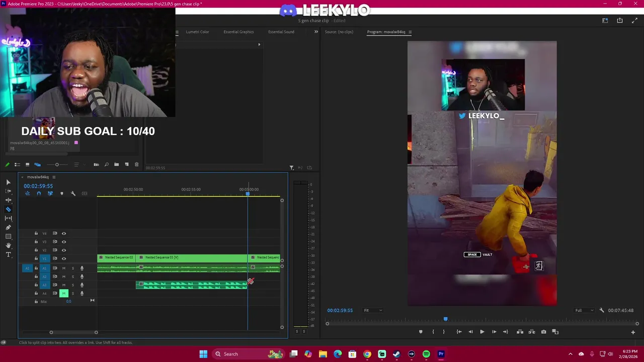Select the Track Select Forward tool

(x=8, y=191)
